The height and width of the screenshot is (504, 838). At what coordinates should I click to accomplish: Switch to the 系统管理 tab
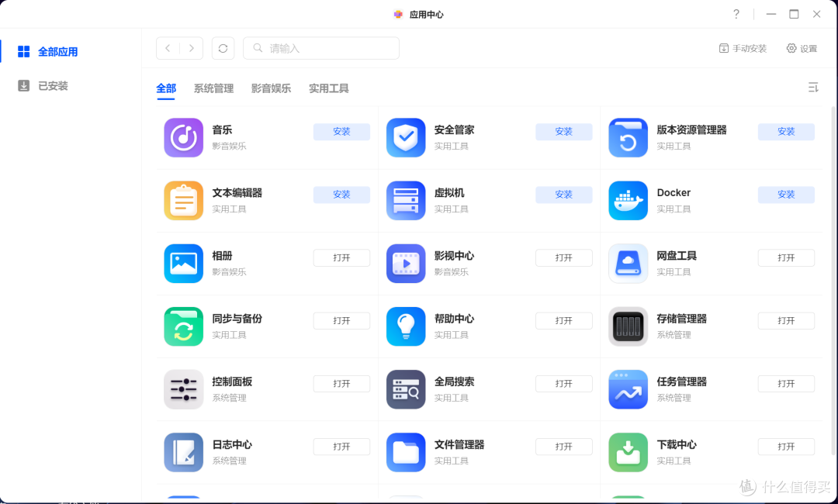tap(214, 88)
